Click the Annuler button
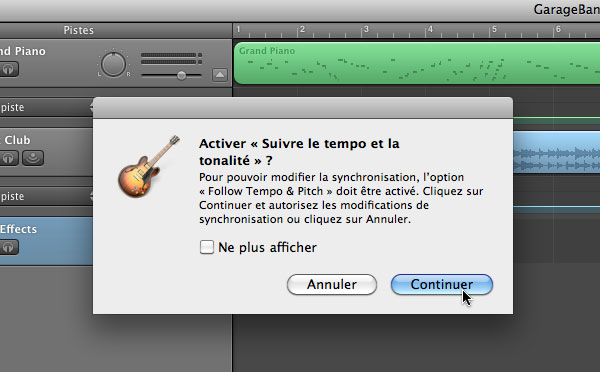Screen dimensions: 600x372 332,284
